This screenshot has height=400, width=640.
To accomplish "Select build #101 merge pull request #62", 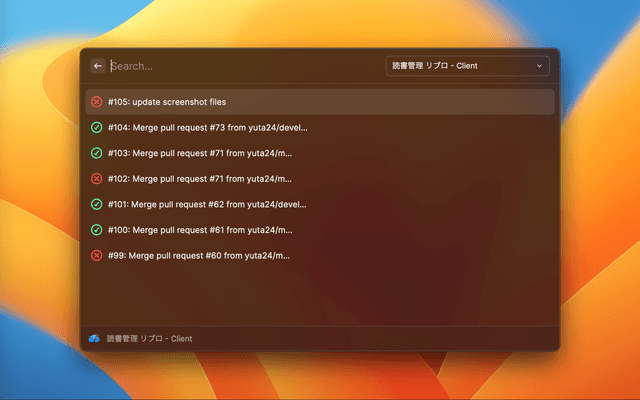I will [208, 204].
